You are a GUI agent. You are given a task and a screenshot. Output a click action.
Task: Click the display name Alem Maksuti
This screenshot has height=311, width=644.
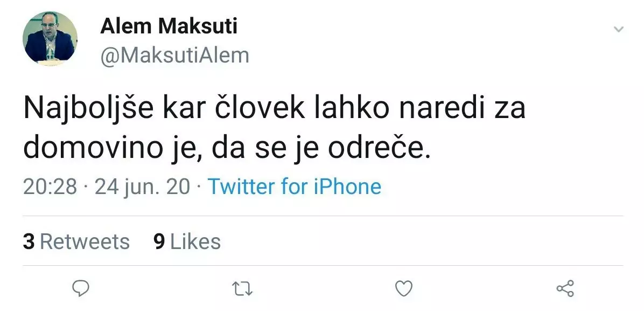coord(169,26)
